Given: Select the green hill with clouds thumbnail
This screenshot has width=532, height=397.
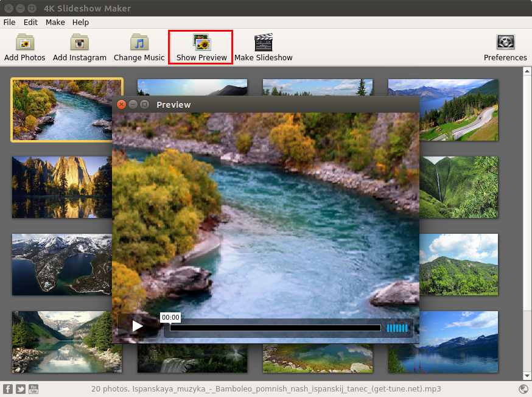Looking at the screenshot, I should tap(459, 264).
